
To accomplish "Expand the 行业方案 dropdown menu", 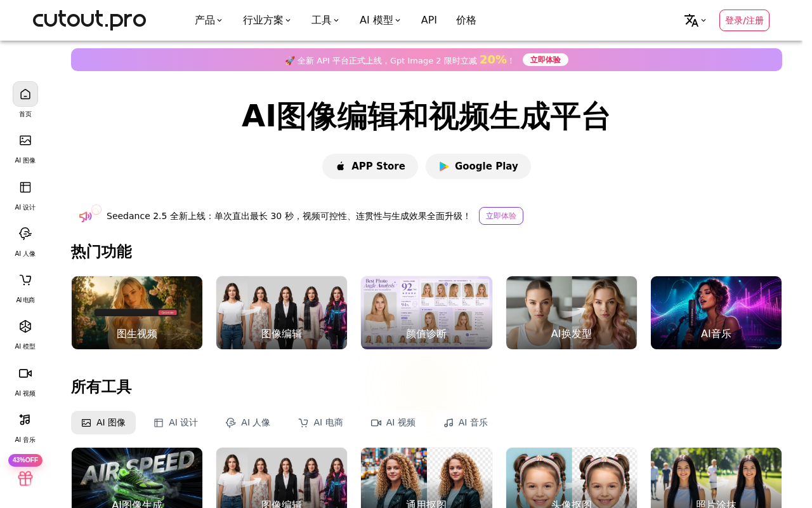I will pyautogui.click(x=267, y=20).
